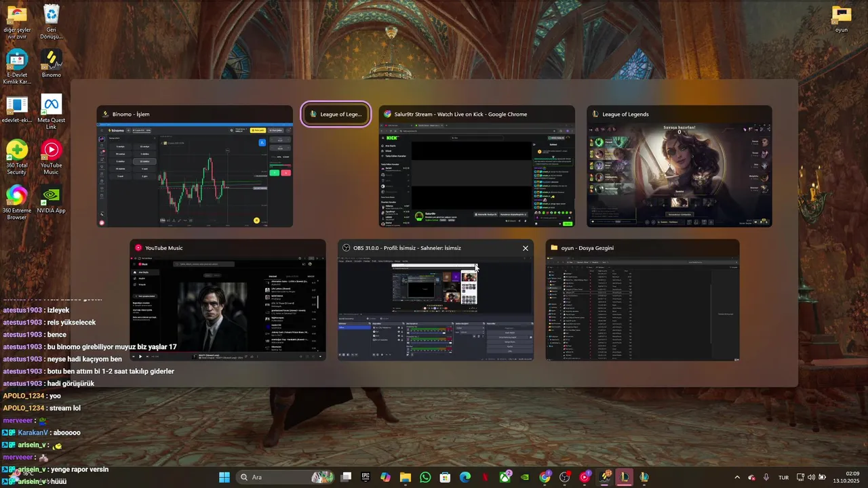Open clock showing 02:09 13.10.2025
The image size is (868, 488).
[846, 477]
